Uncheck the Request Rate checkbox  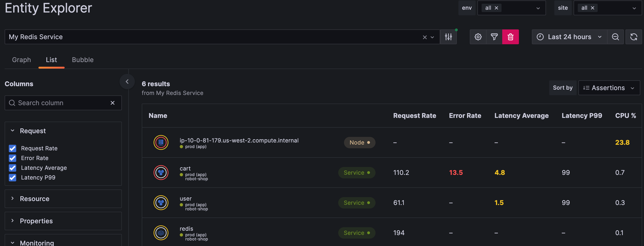[12, 148]
